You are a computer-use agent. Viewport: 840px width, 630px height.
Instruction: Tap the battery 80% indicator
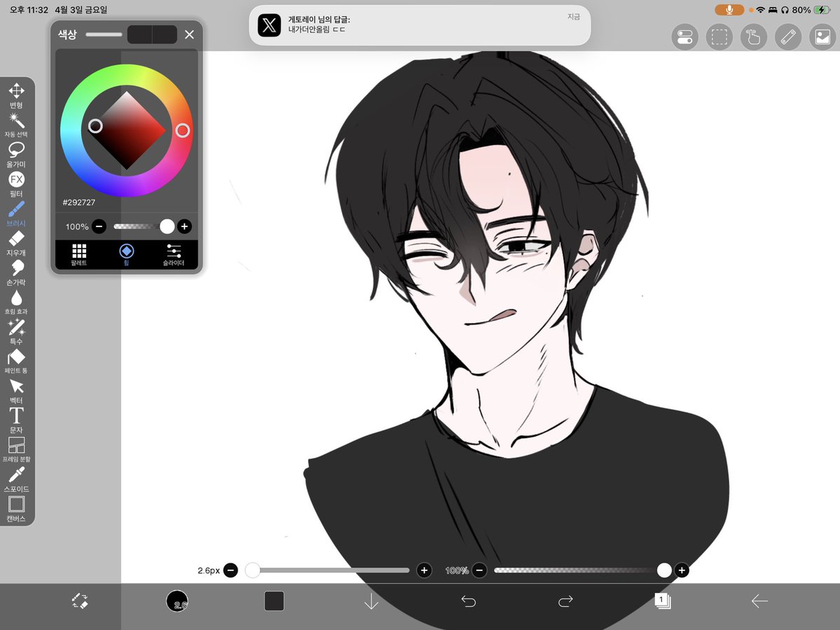[x=811, y=10]
